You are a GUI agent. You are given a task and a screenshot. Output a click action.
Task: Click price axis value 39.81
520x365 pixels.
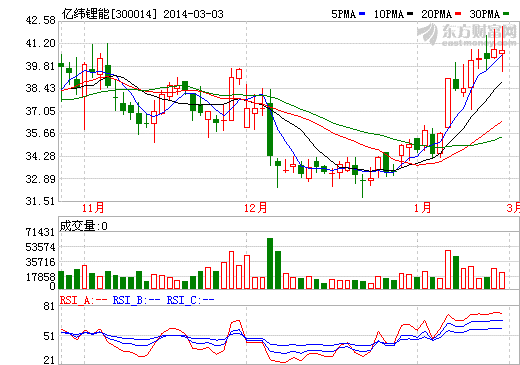pos(41,66)
